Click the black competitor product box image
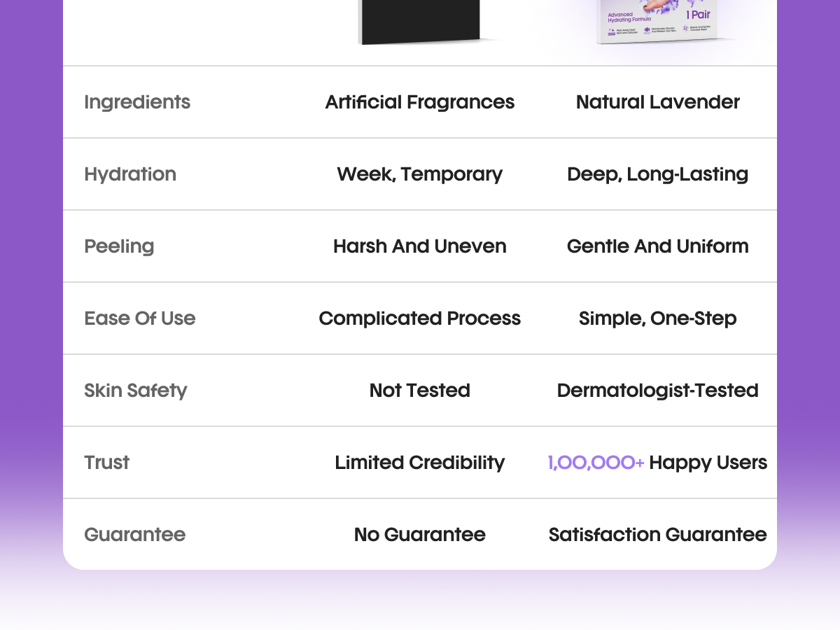This screenshot has width=840, height=630. point(420,21)
